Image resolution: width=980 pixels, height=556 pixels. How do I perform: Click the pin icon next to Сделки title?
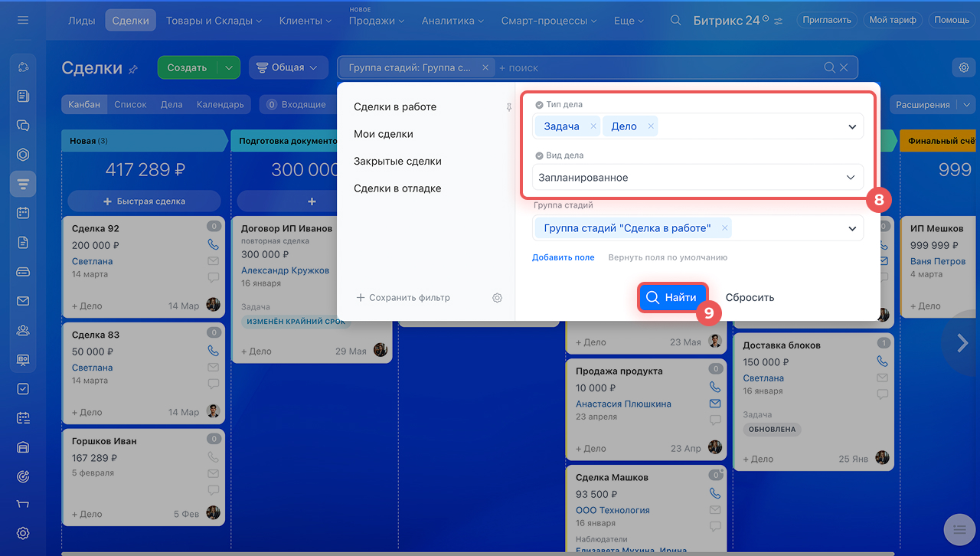(133, 70)
